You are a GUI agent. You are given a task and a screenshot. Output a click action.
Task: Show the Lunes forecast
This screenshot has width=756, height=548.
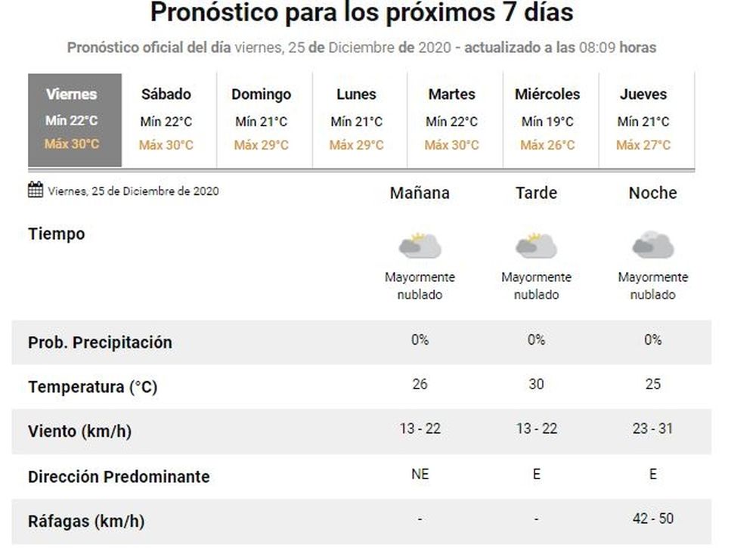click(x=356, y=120)
